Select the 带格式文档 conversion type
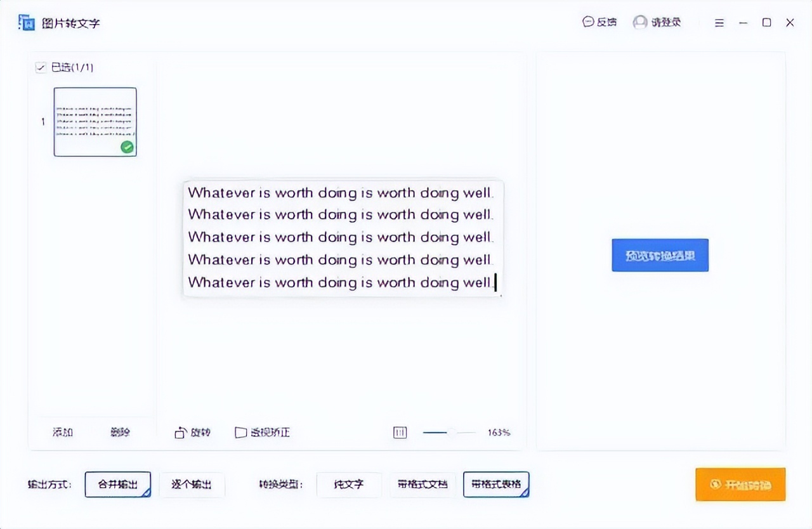 (422, 484)
